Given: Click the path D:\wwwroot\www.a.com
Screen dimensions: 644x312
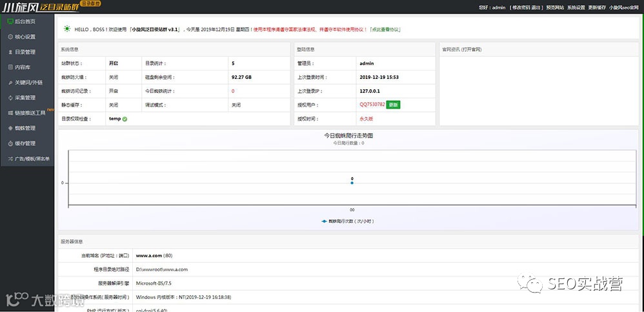Looking at the screenshot, I should (162, 269).
